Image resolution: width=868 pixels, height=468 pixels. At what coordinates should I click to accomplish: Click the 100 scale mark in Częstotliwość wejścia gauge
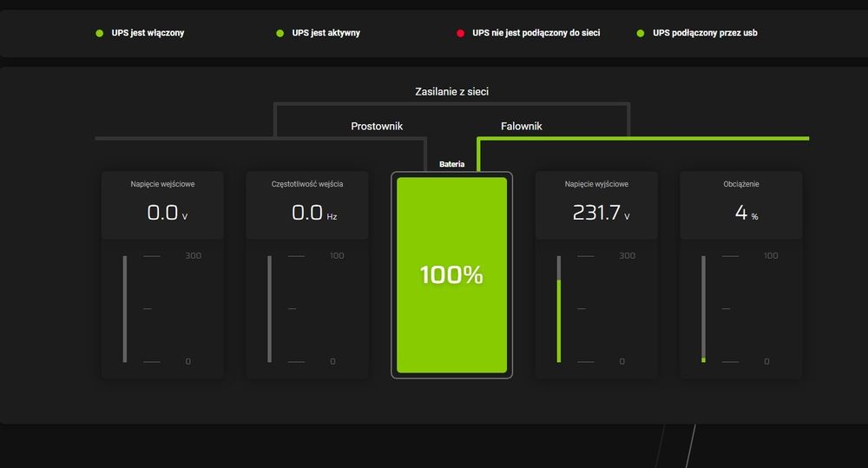(x=337, y=256)
